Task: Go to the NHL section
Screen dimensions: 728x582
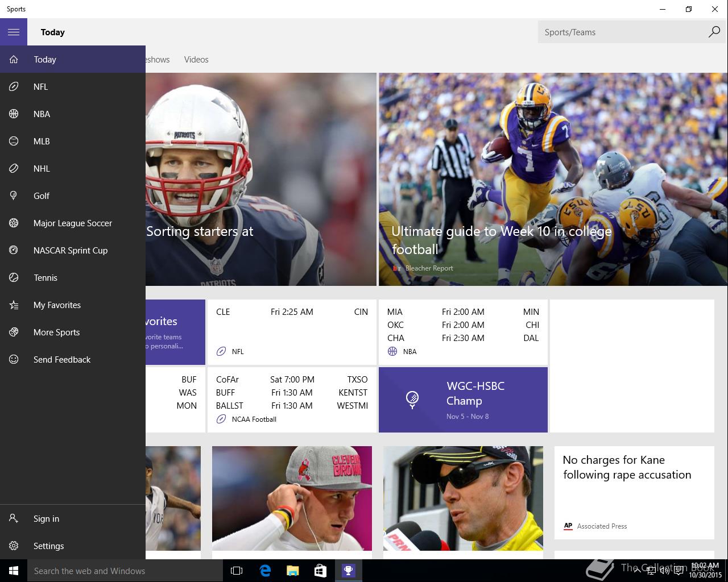Action: pos(73,168)
